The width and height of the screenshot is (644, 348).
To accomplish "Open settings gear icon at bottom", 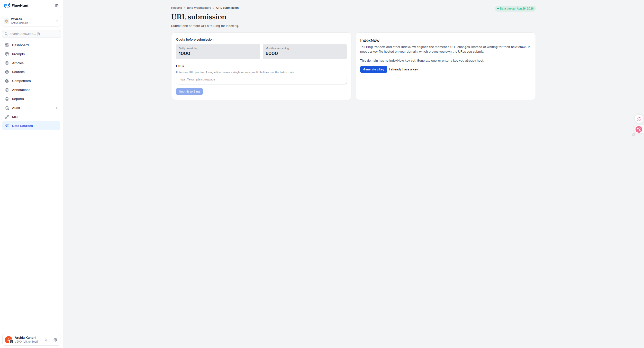I will point(55,340).
